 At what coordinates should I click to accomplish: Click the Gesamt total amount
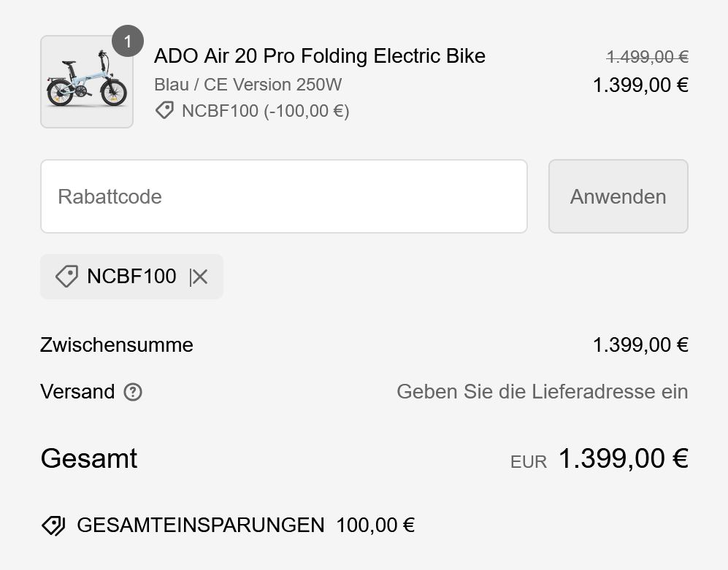click(x=623, y=459)
